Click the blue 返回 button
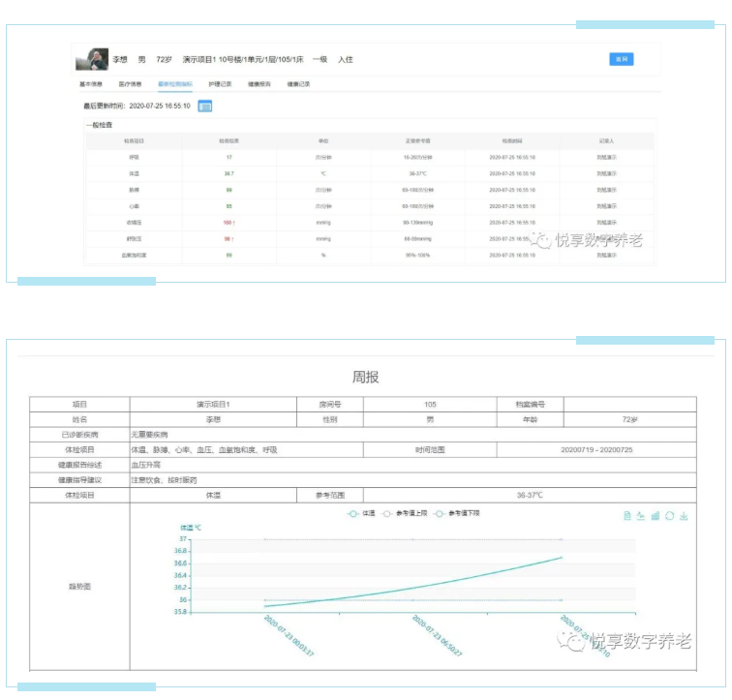Image resolution: width=732 pixels, height=700 pixels. click(x=621, y=59)
